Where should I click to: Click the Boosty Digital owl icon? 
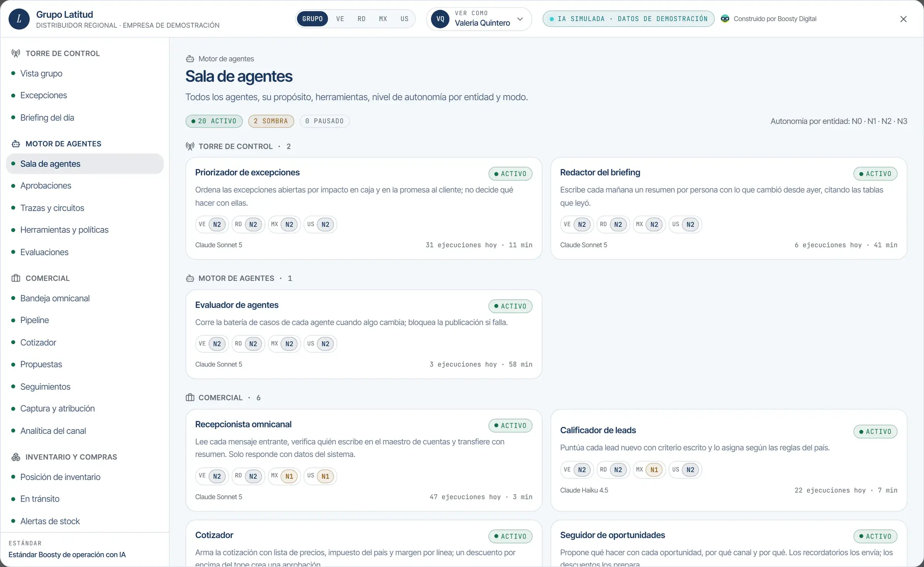(725, 19)
